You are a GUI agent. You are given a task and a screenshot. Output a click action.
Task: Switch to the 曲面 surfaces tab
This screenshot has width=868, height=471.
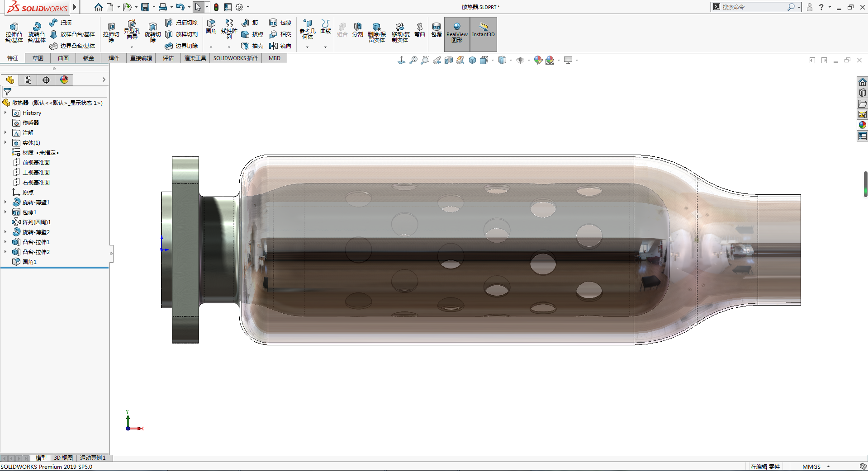pyautogui.click(x=63, y=58)
